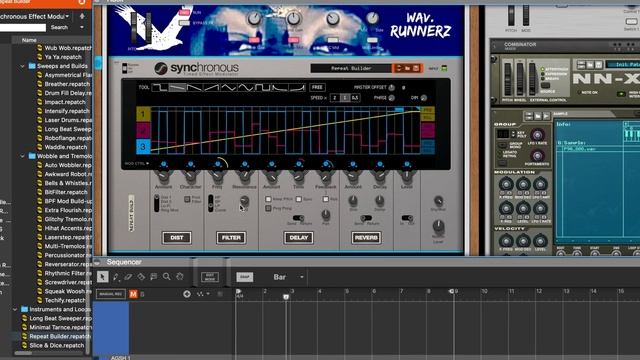This screenshot has width=640, height=360.
Task: Set speed multiplier to 0.5
Action: click(355, 98)
